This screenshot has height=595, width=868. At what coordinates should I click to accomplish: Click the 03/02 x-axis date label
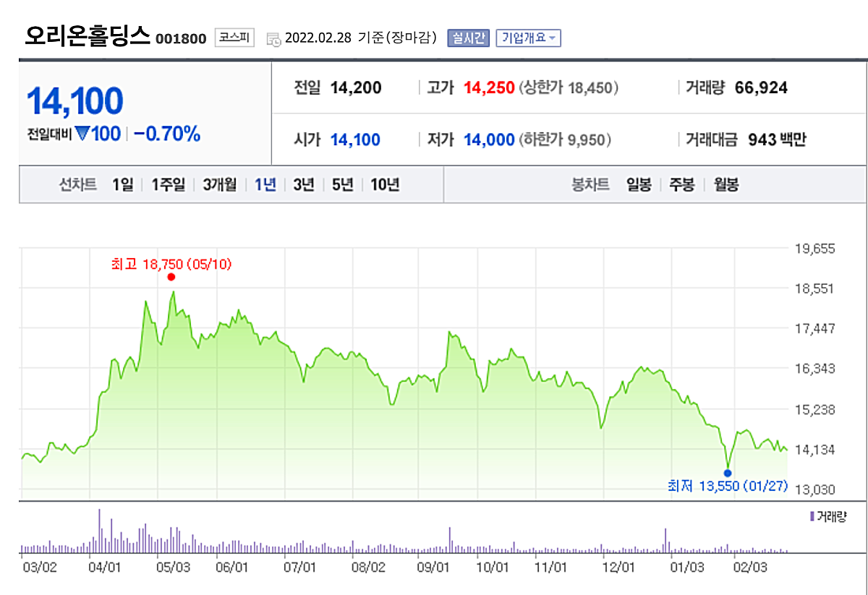click(x=40, y=567)
